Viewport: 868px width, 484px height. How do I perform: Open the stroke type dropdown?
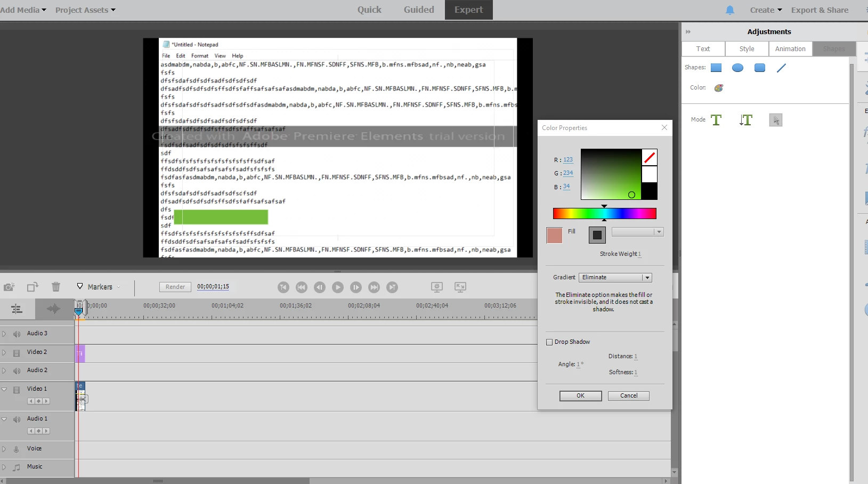point(637,232)
